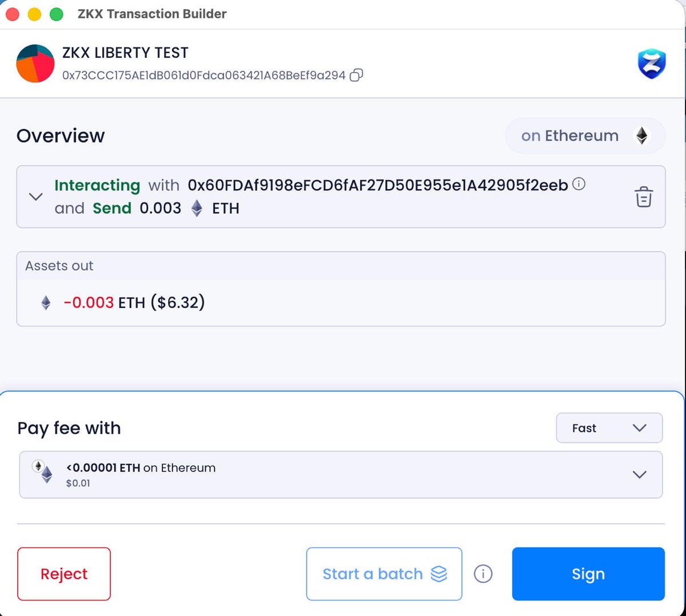Click Start a batch button
This screenshot has width=686, height=616.
(x=384, y=574)
